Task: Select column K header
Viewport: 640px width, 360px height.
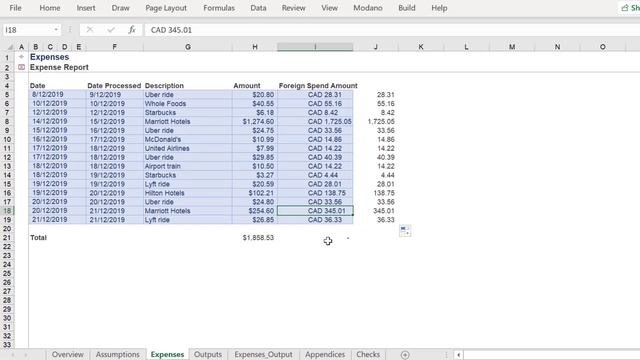Action: [420, 47]
